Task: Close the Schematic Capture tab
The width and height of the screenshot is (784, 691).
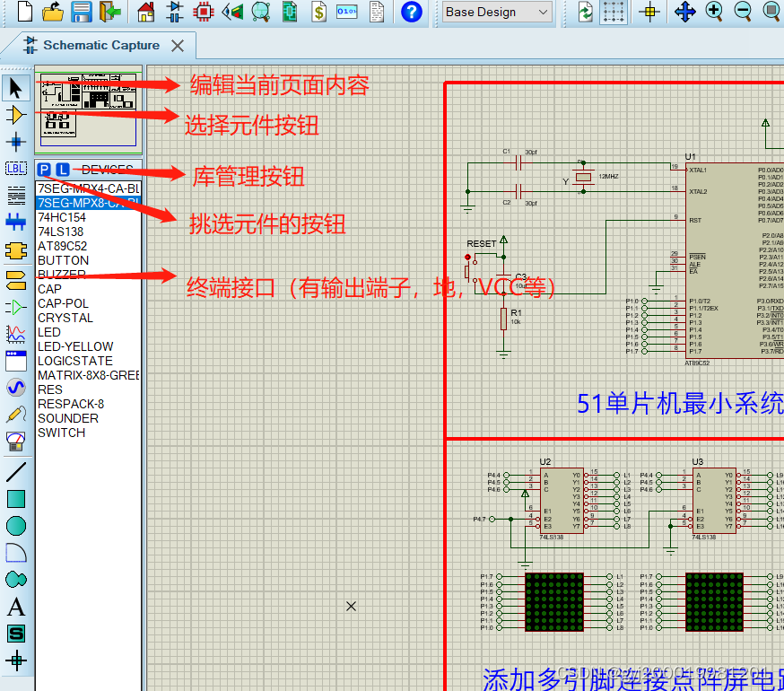Action: pyautogui.click(x=176, y=45)
